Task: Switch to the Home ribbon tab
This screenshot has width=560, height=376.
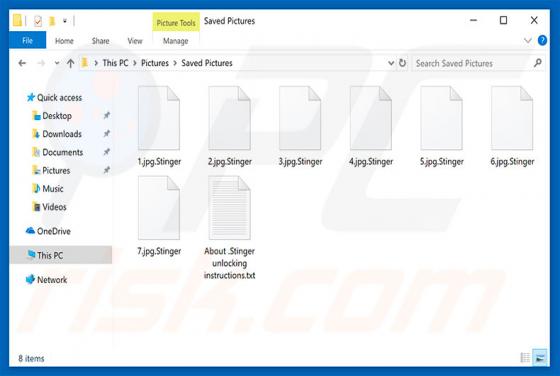Action: click(x=64, y=41)
